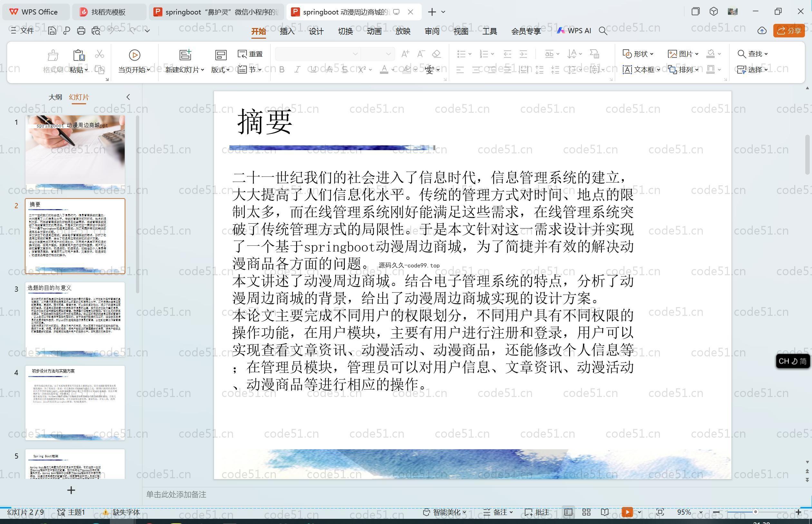Viewport: 812px width, 524px height.
Task: Open the Text Box (文本框) dropdown
Action: (641, 70)
